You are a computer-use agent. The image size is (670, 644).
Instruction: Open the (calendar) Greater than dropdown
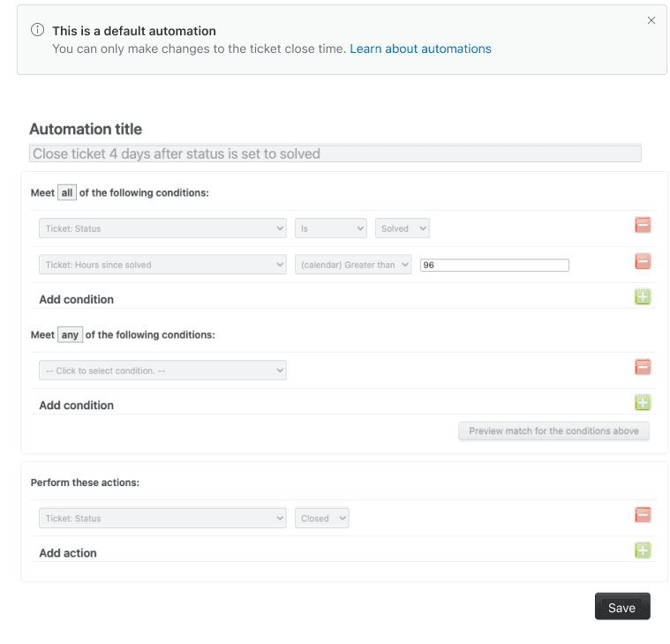click(x=353, y=265)
